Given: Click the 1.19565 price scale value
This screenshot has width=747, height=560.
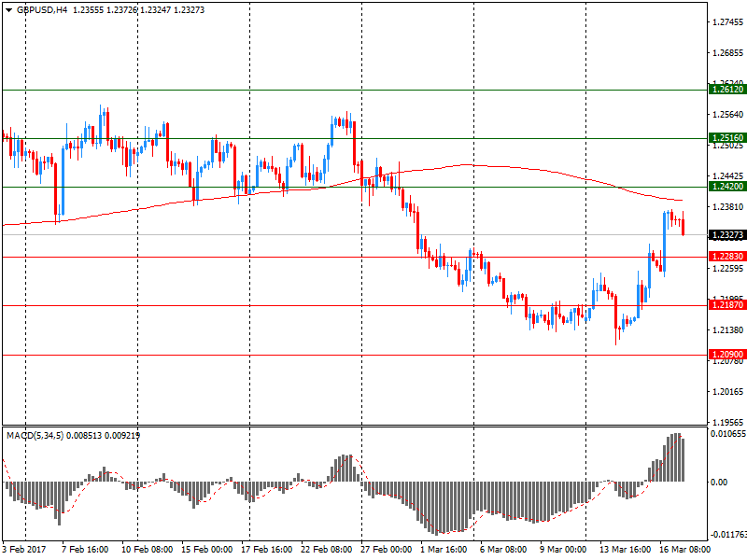Looking at the screenshot, I should (727, 422).
